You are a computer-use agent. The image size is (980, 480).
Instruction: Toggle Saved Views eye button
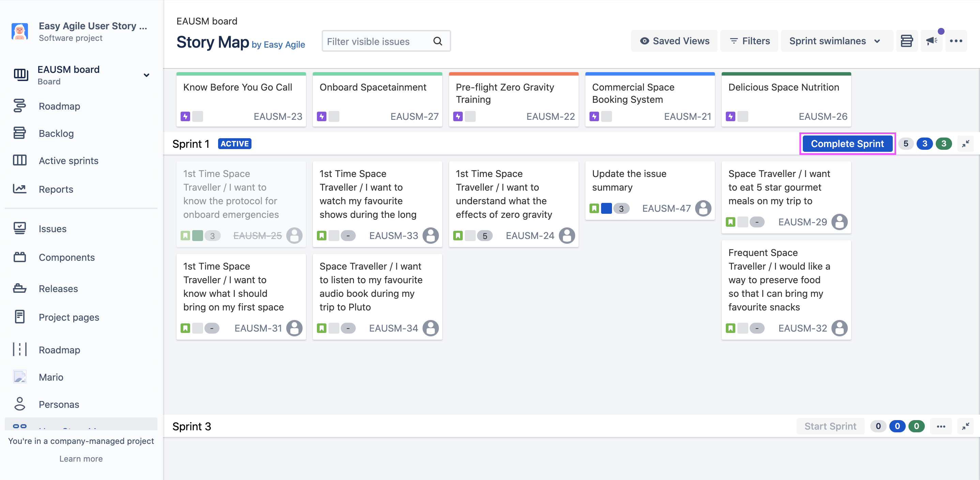(x=674, y=41)
